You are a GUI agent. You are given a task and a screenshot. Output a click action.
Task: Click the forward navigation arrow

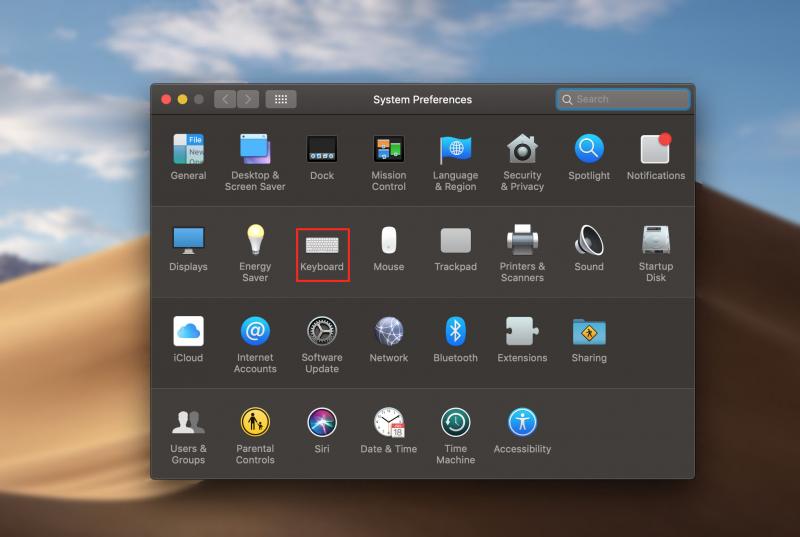248,99
